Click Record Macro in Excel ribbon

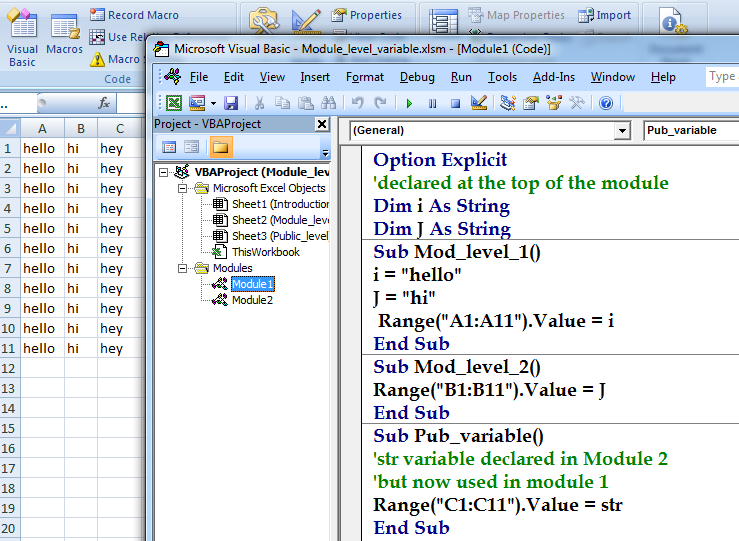click(134, 15)
